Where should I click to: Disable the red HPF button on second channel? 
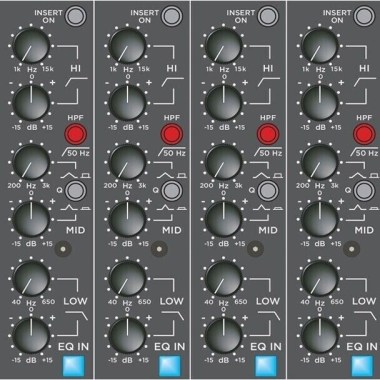coord(172,134)
